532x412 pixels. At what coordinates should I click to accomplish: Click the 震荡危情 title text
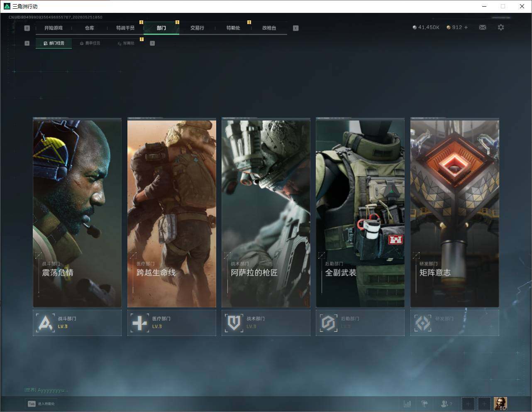[58, 273]
